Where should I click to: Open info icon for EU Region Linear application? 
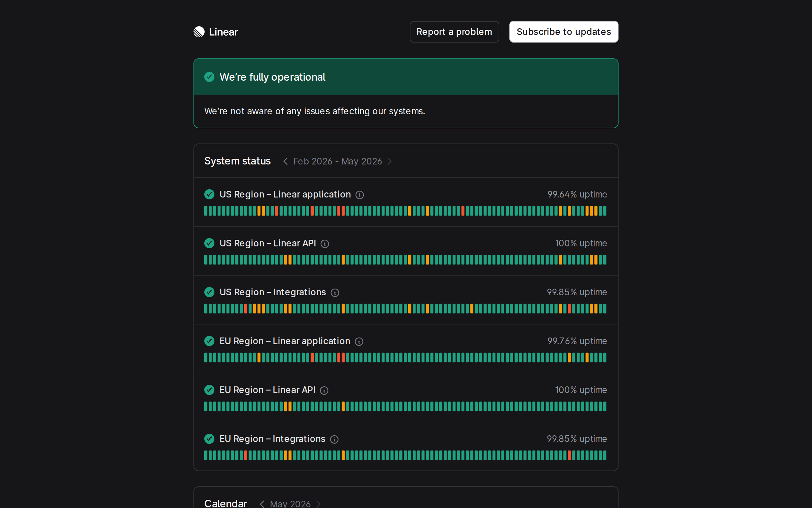click(359, 342)
